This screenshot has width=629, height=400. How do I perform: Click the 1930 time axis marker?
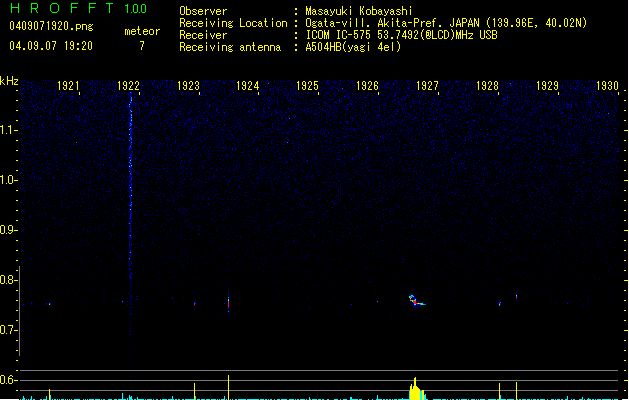607,85
